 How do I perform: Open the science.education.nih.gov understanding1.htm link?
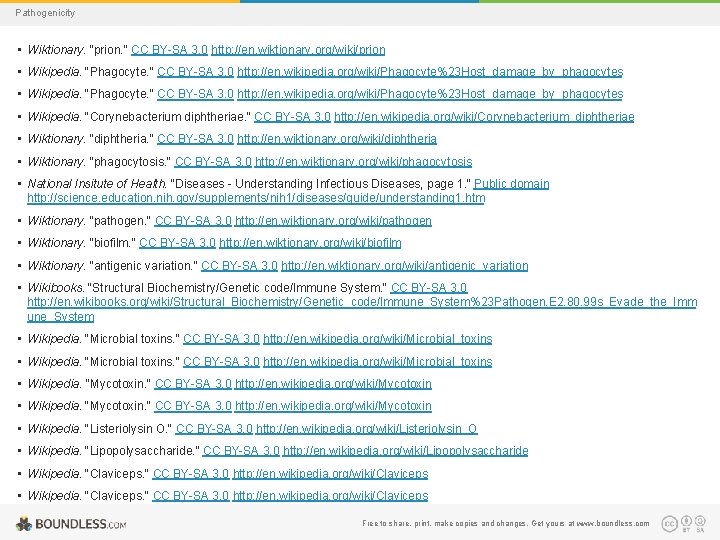tap(256, 198)
